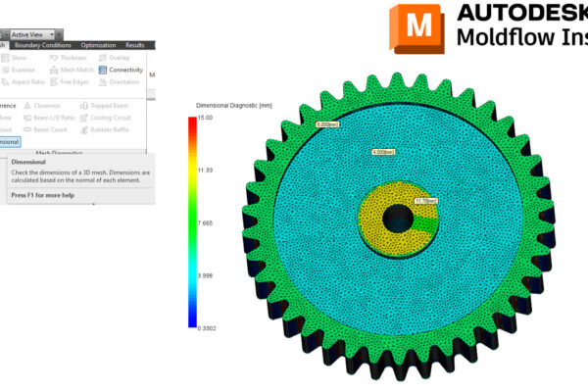Open the Trapped Beam diagnostic

(104, 106)
